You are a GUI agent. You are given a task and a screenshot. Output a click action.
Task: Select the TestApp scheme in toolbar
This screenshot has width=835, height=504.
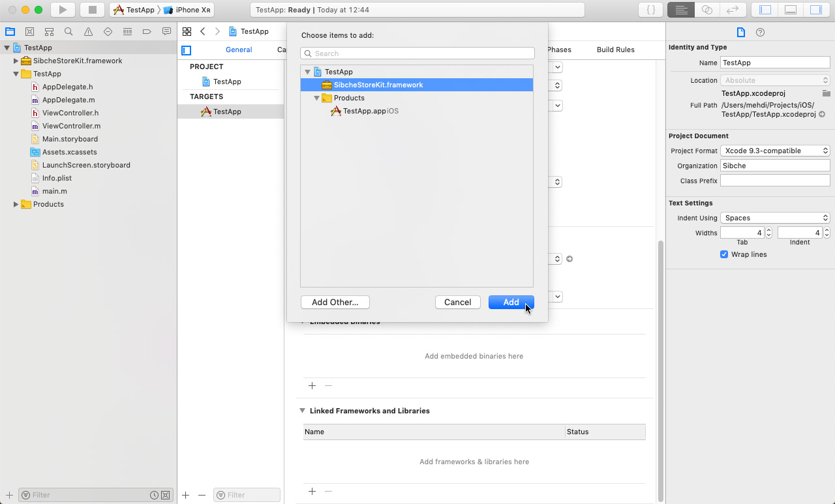134,10
